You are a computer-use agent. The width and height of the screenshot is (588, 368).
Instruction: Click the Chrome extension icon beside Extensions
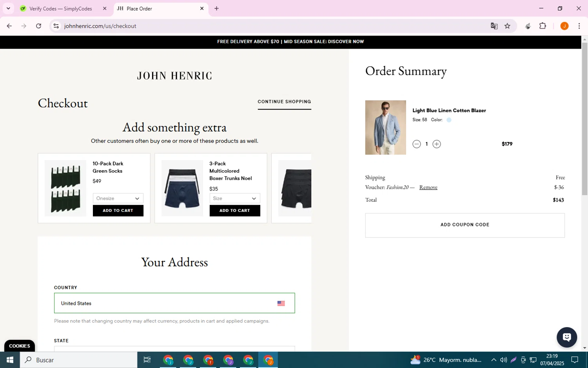tap(528, 26)
